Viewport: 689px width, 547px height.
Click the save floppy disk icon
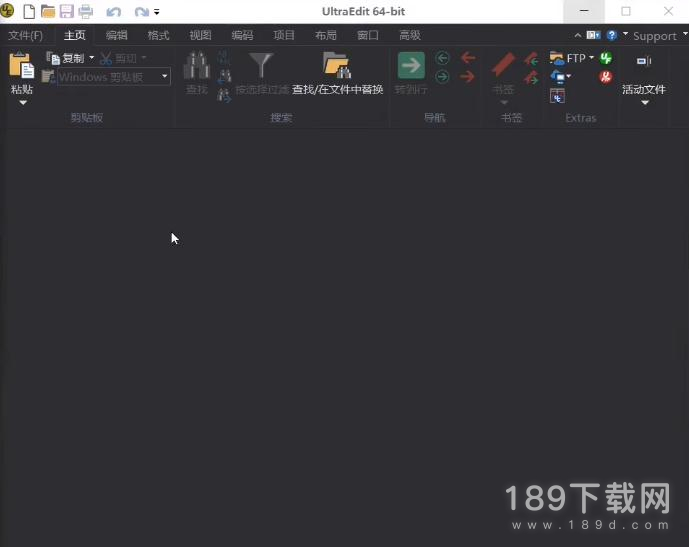click(66, 12)
